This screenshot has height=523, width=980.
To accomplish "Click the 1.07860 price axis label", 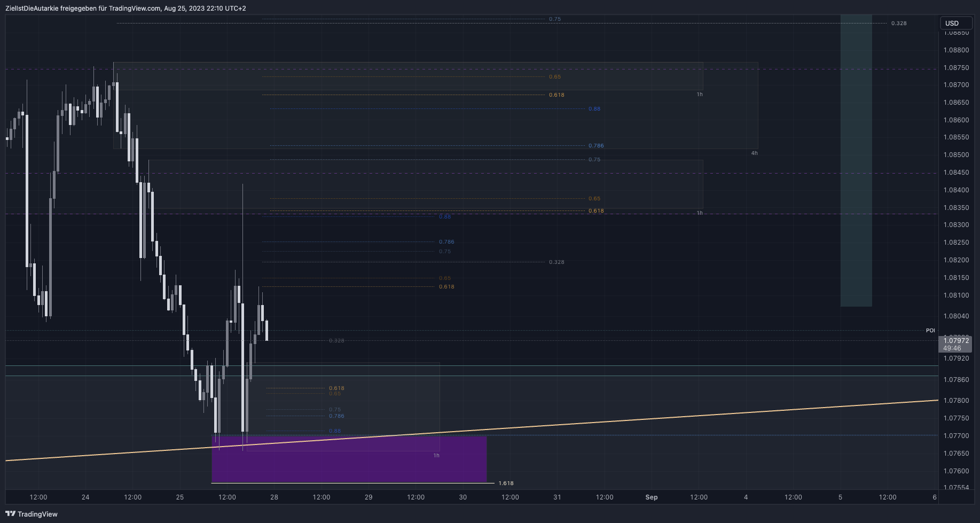I will pyautogui.click(x=956, y=380).
